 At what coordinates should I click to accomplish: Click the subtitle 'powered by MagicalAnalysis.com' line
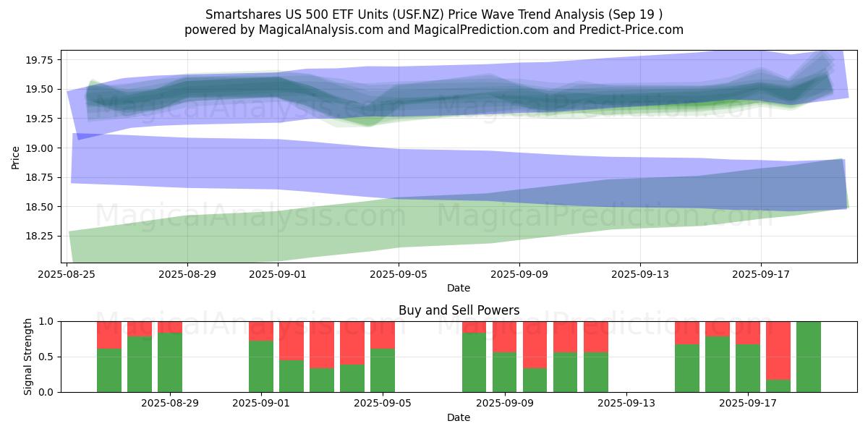434,30
